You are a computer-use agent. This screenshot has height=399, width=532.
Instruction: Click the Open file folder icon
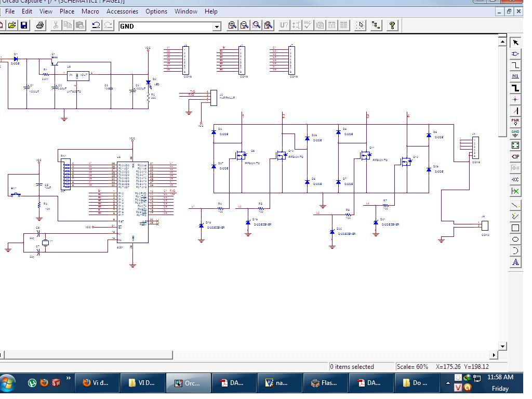11,25
